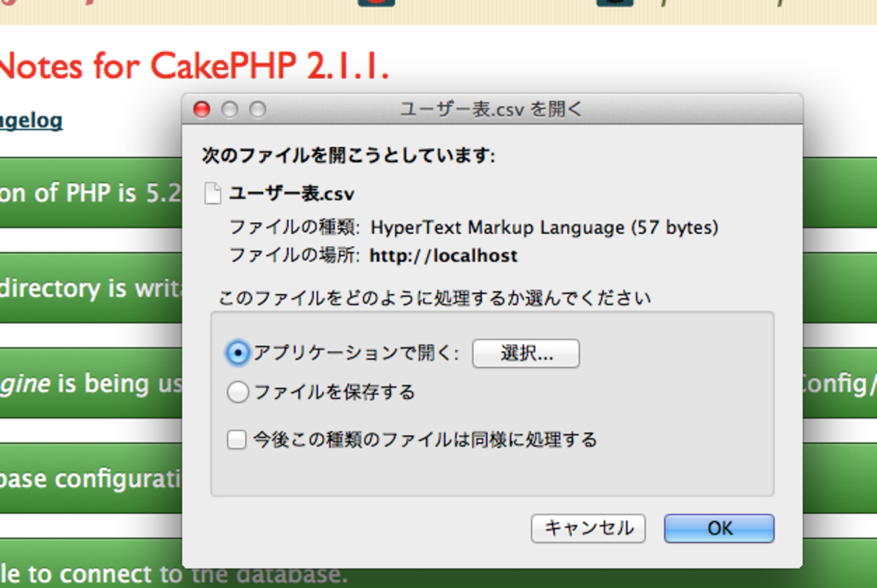Confirm the download dialog with OK

coord(719,528)
